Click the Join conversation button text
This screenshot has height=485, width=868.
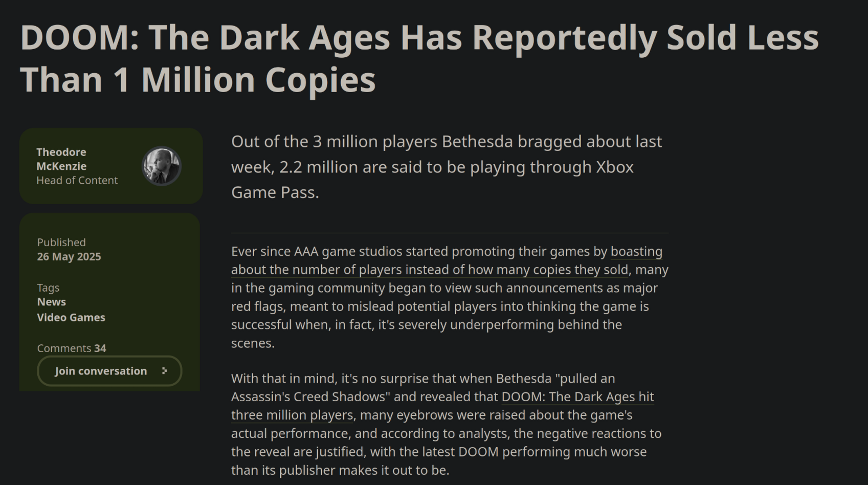point(101,371)
